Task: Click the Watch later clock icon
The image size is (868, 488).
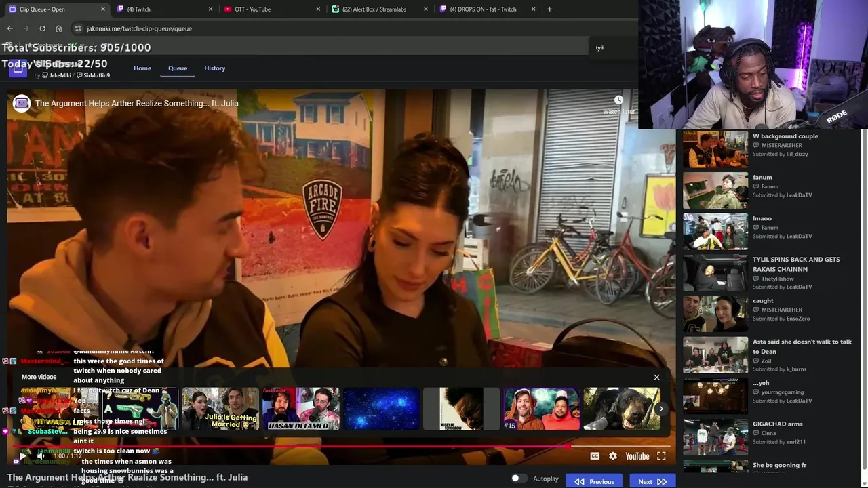Action: 618,100
